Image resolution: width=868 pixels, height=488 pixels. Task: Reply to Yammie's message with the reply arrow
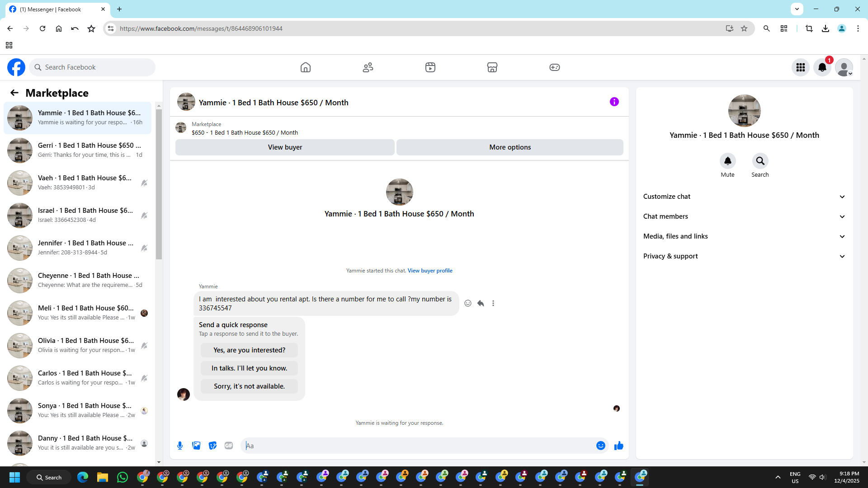[481, 303]
